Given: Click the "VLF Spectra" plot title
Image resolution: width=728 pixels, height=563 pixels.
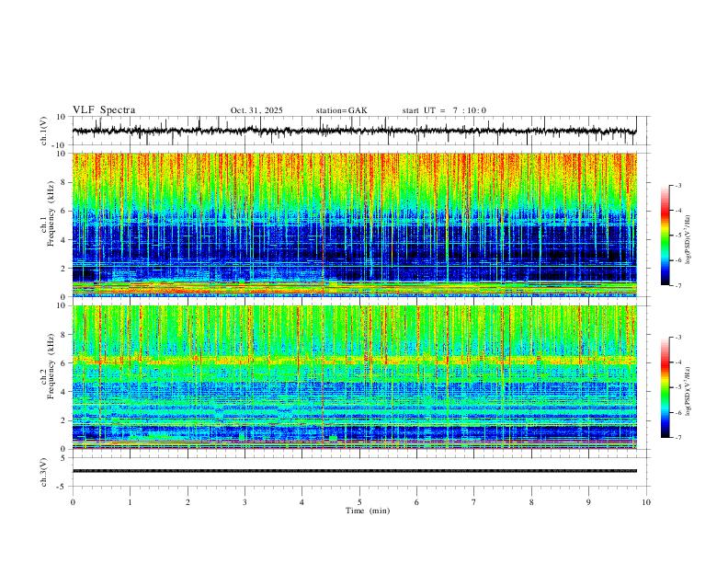Looking at the screenshot, I should pos(104,110).
